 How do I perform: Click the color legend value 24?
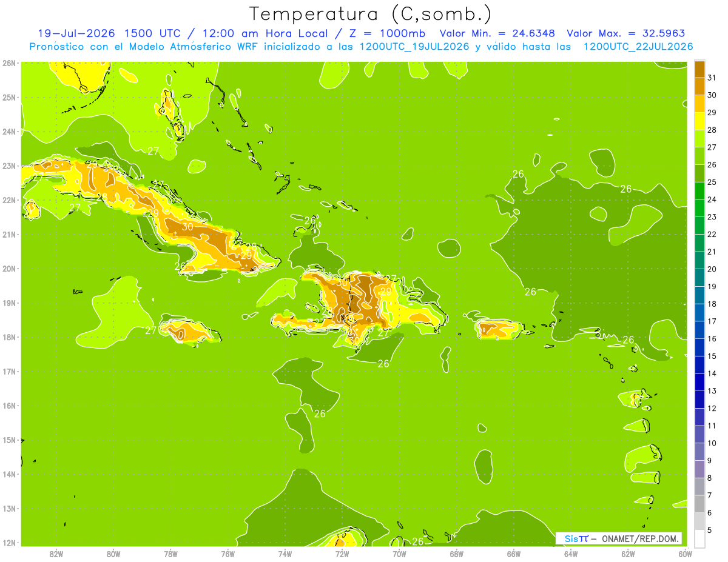[x=712, y=199]
